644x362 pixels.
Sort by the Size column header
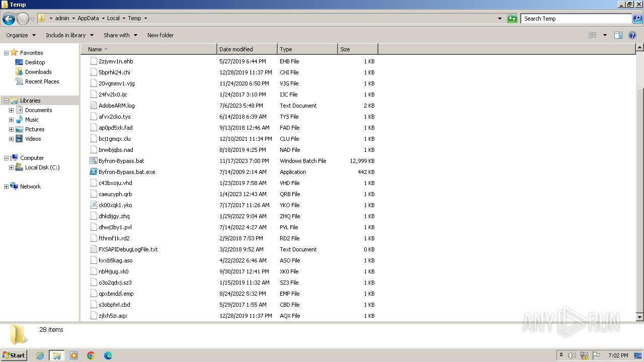point(358,49)
